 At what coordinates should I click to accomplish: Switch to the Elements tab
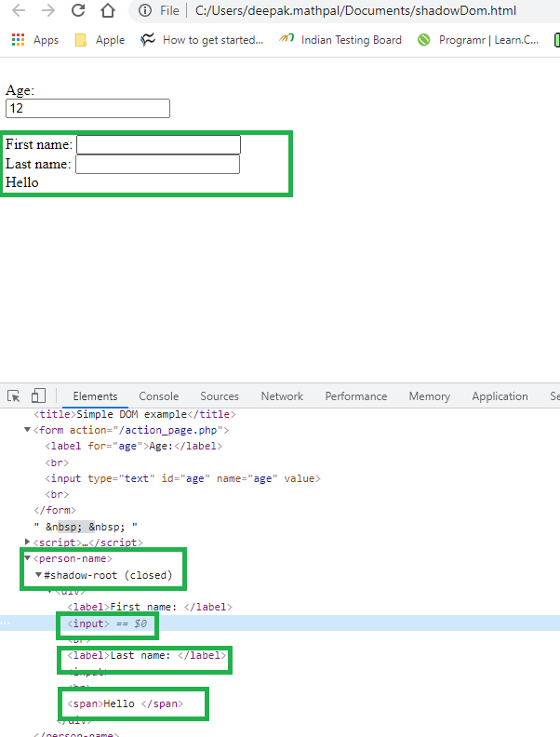point(95,396)
